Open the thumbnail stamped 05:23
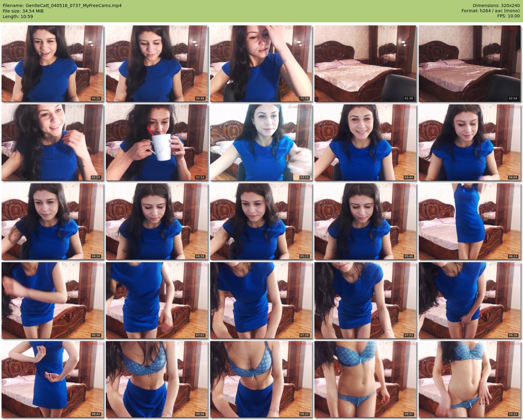 click(x=261, y=221)
